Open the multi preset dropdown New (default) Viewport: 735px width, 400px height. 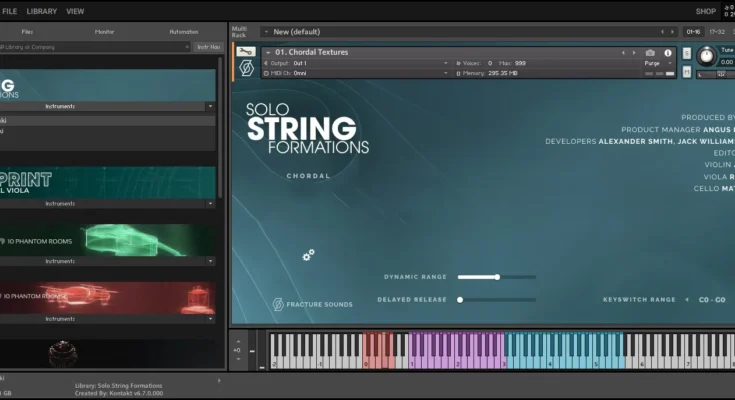266,32
